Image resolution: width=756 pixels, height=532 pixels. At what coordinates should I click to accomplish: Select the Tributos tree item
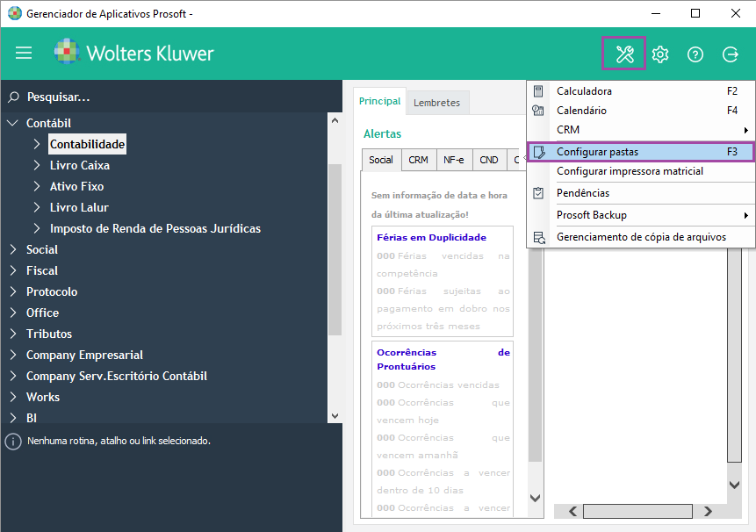click(48, 334)
